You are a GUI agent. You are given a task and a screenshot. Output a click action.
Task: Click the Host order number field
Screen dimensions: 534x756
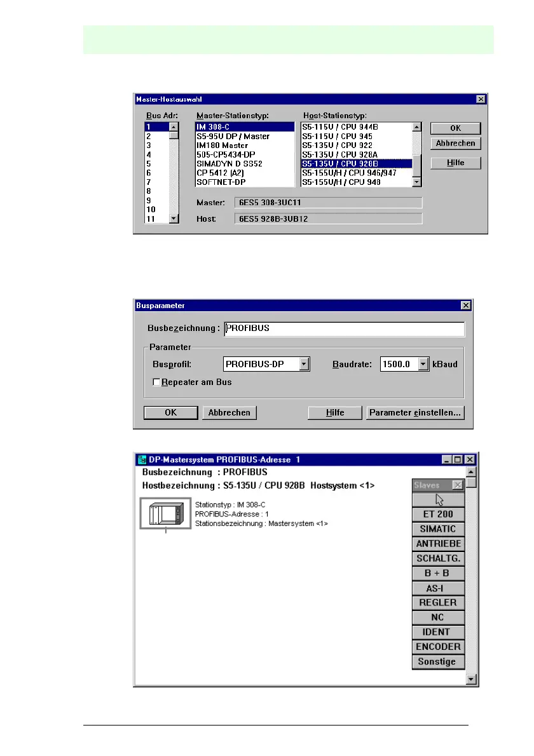[328, 219]
